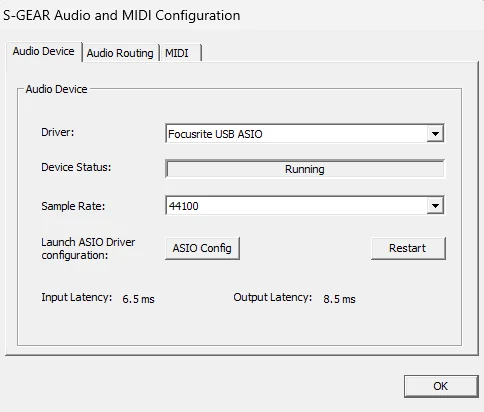Click the Launch ASIO Driver configuration label
The width and height of the screenshot is (484, 412).
[88, 249]
